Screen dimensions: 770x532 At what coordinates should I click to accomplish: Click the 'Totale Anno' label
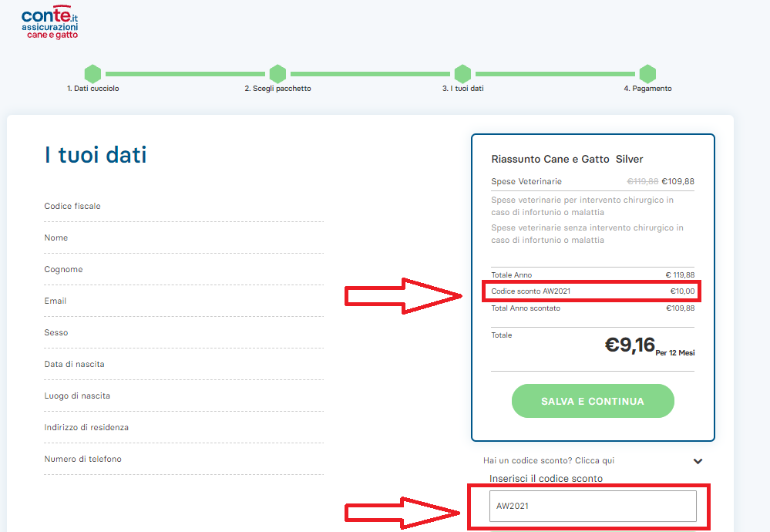click(511, 275)
